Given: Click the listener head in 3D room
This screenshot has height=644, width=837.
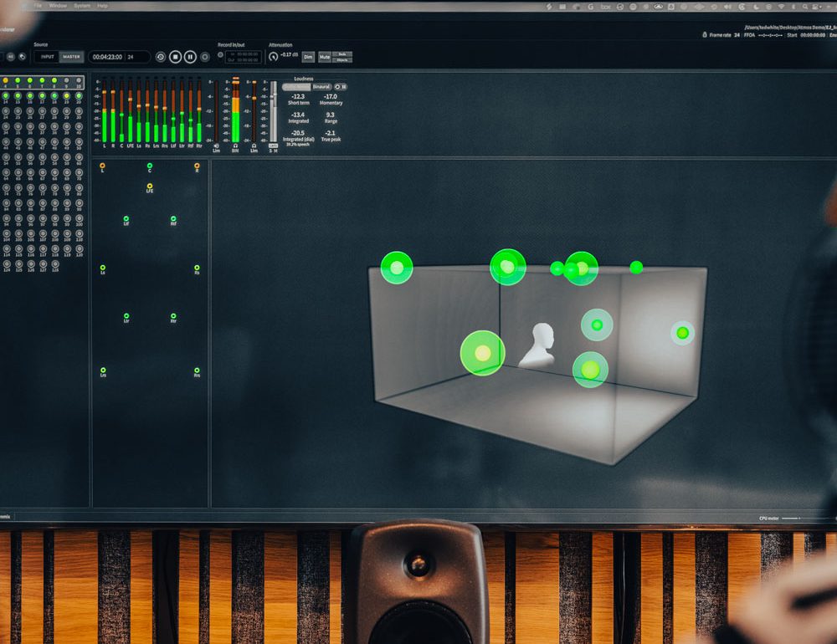Looking at the screenshot, I should (x=538, y=344).
